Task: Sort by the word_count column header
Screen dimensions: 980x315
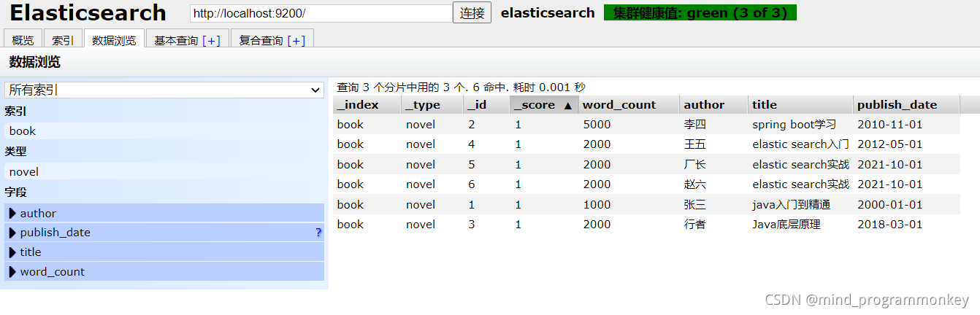Action: click(629, 105)
